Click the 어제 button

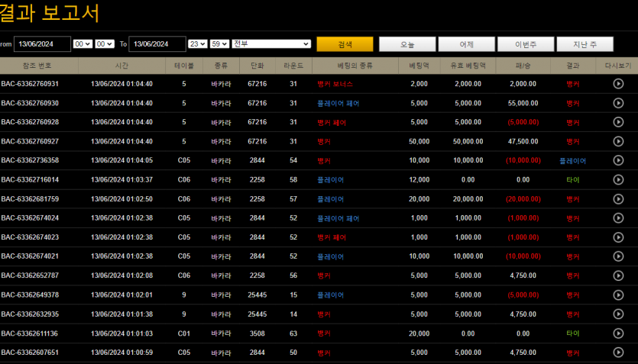pos(466,44)
